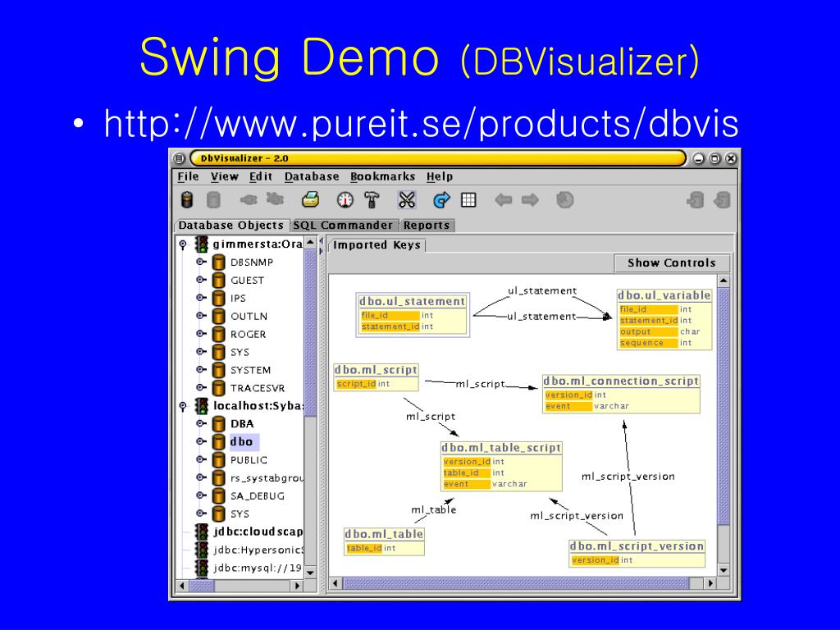The height and width of the screenshot is (630, 840).
Task: Click the tree panel scroll down arrow
Action: [x=310, y=573]
